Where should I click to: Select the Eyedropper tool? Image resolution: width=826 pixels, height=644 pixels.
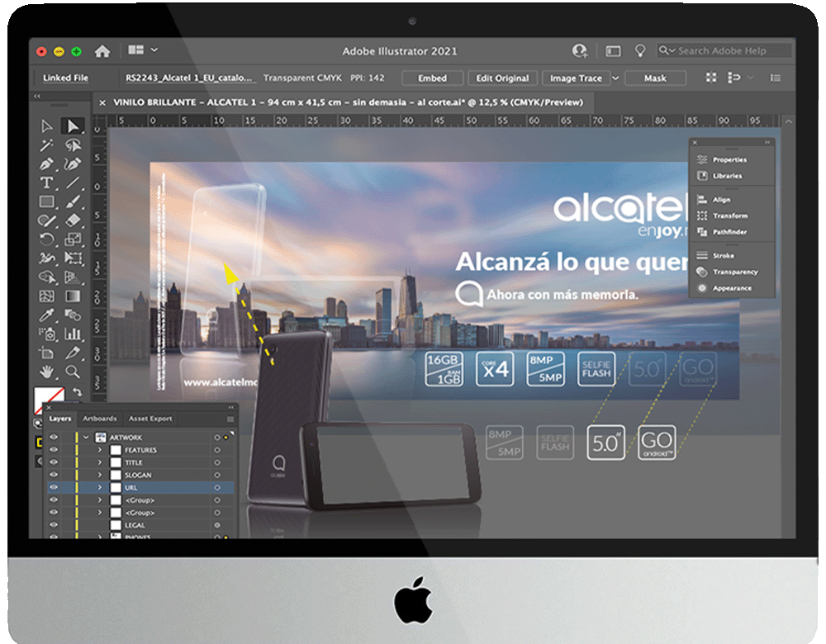pos(47,315)
